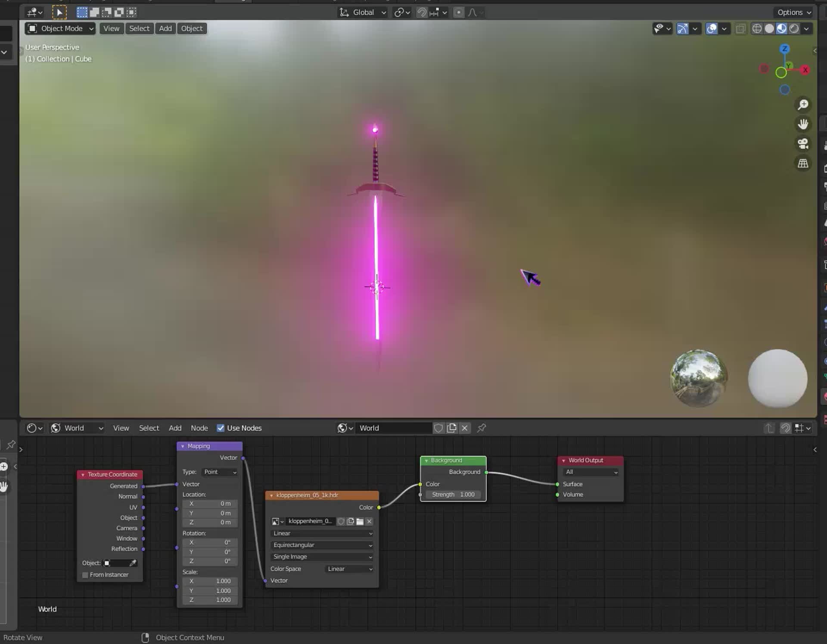The width and height of the screenshot is (827, 644).
Task: Click the fake user shield for World
Action: click(x=438, y=428)
